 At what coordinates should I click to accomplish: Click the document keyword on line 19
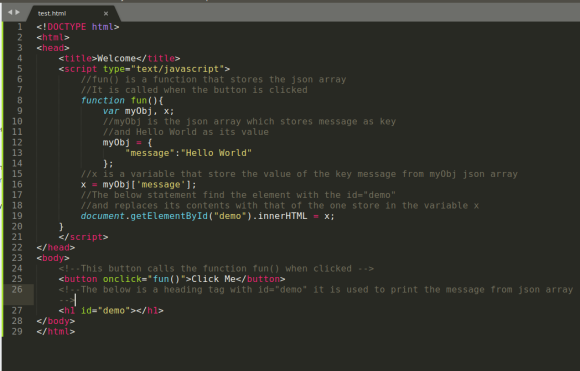(x=103, y=216)
